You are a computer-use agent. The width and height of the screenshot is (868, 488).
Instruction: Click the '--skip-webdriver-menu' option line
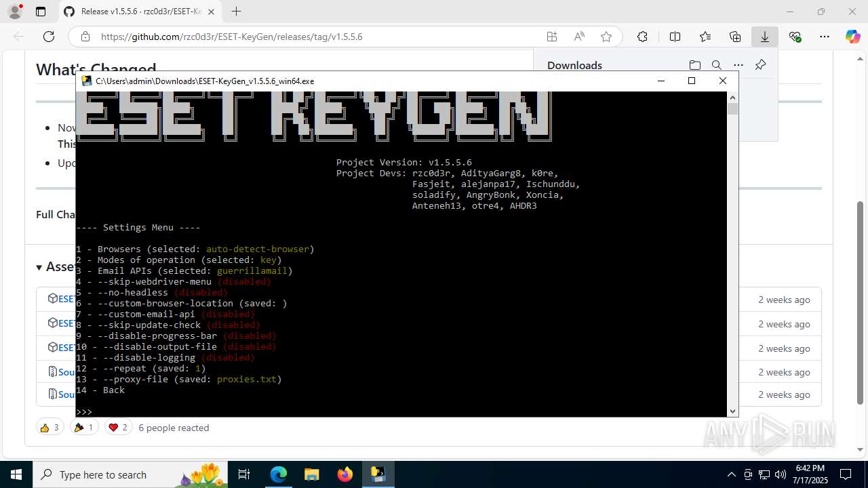[174, 282]
